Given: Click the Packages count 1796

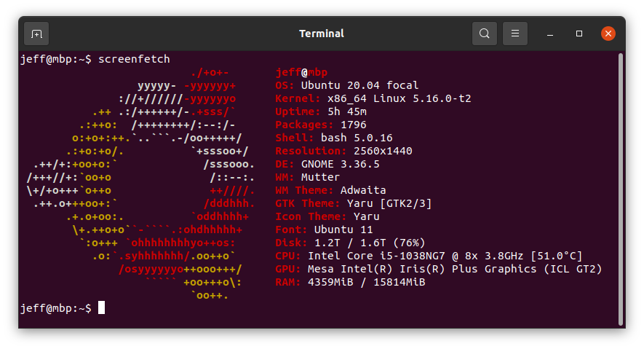Looking at the screenshot, I should coord(354,125).
